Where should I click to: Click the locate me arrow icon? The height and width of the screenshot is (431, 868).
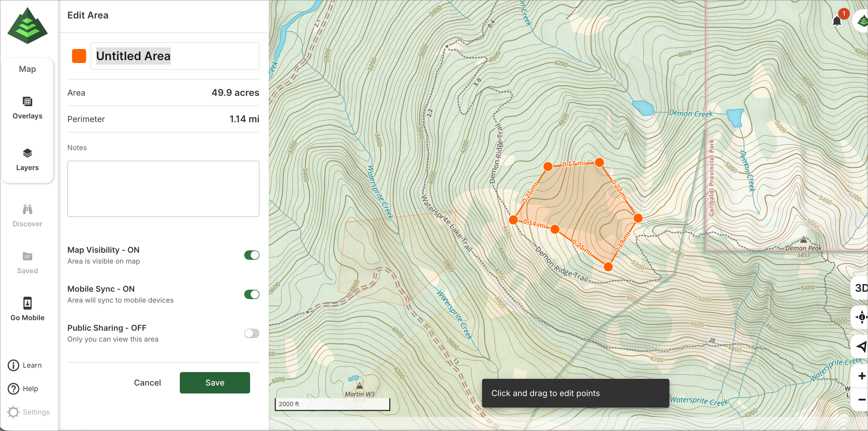tap(861, 346)
